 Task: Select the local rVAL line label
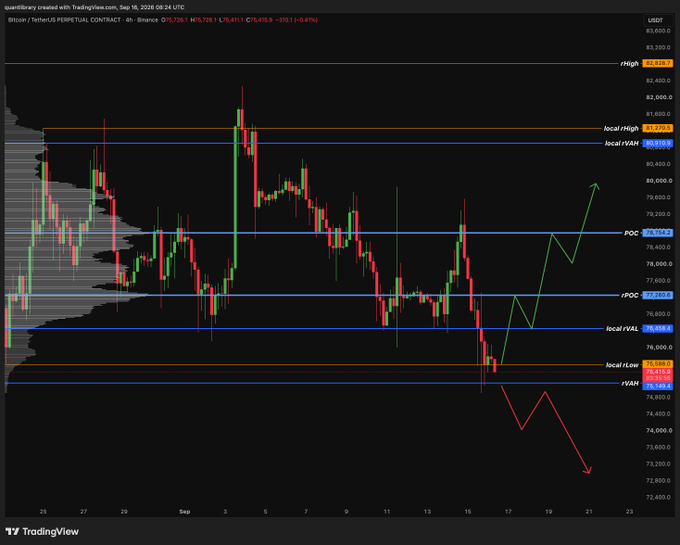point(622,329)
